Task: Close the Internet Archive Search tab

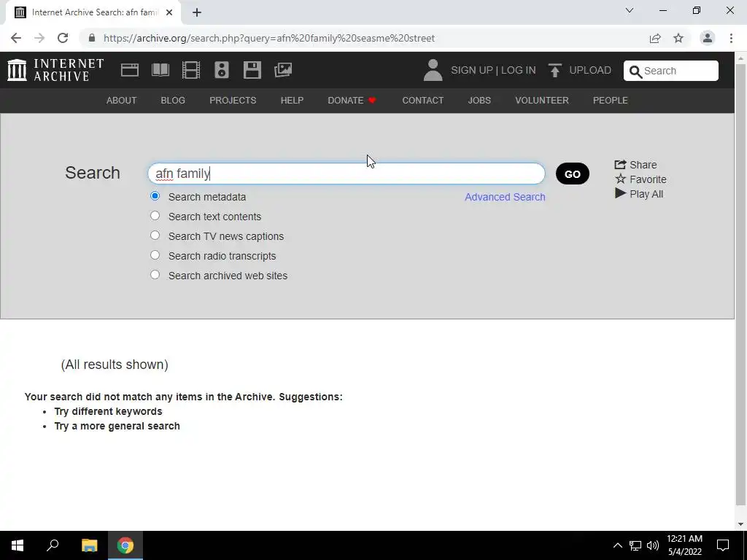Action: pyautogui.click(x=169, y=12)
